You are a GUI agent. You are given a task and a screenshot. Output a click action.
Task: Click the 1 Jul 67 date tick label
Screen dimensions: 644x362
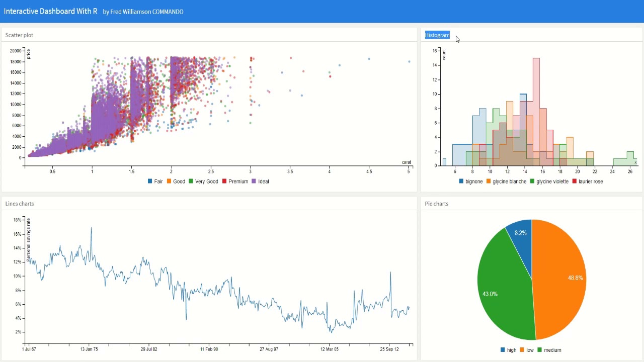[x=29, y=349]
